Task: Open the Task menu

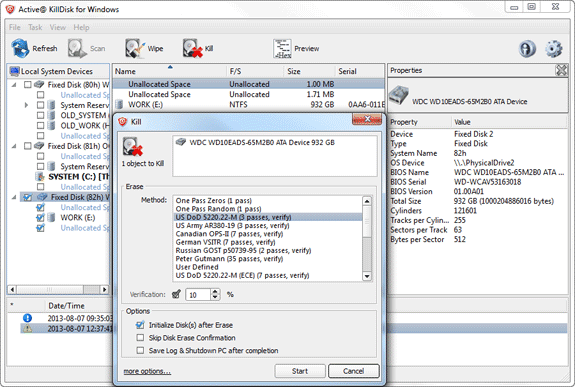Action: (35, 27)
